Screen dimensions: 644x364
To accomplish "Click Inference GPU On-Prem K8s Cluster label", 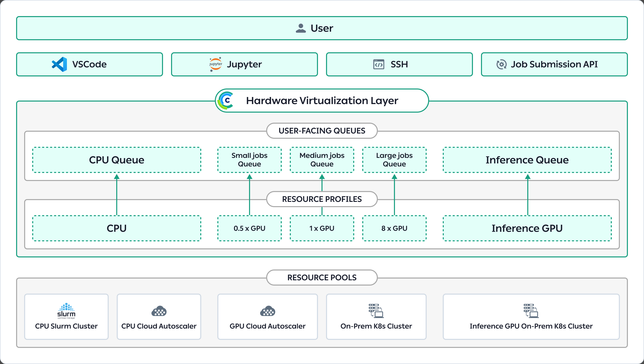I will coord(531,326).
